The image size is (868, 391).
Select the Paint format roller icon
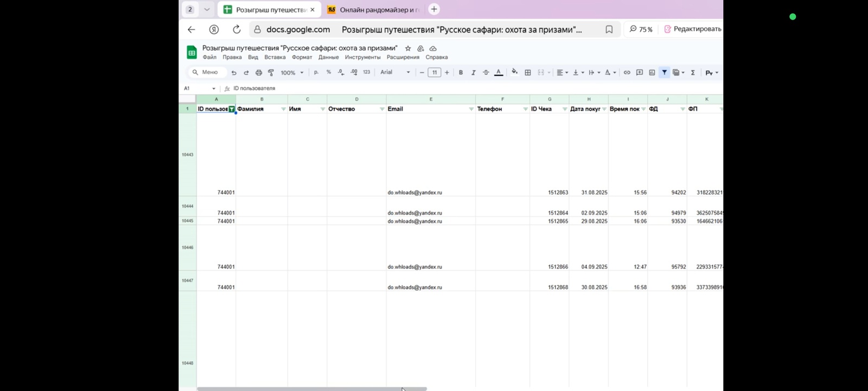271,73
